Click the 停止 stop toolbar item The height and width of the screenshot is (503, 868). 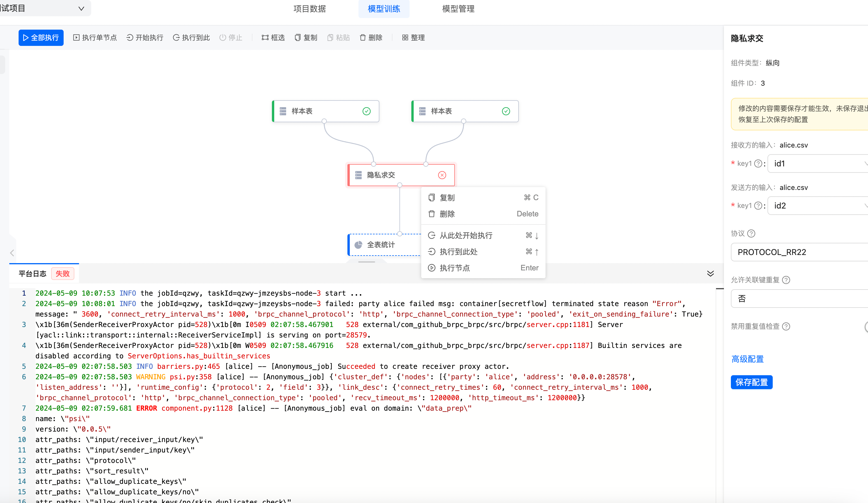pos(231,37)
